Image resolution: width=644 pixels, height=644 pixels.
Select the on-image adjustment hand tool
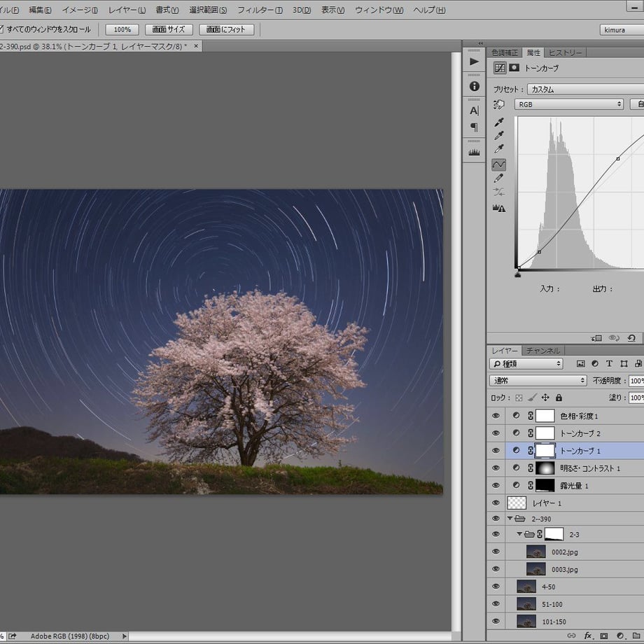pos(498,104)
